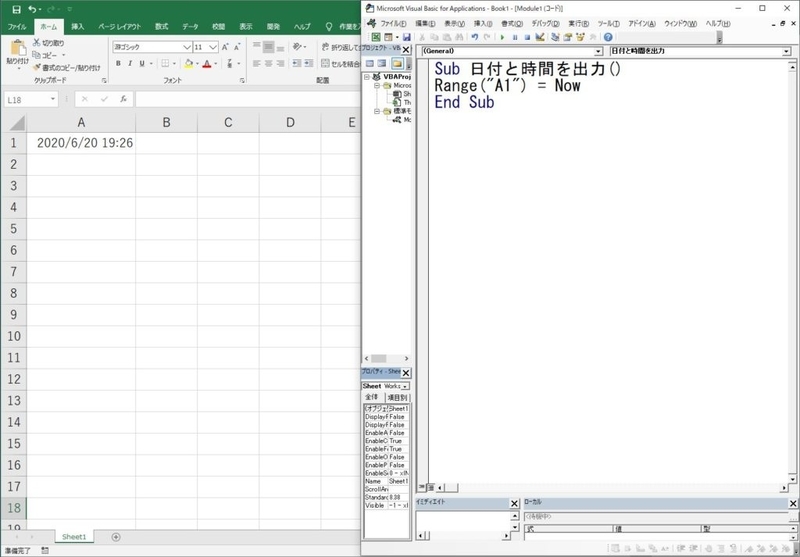The height and width of the screenshot is (557, 800).
Task: Click the blue help question-mark icon in VBA
Action: click(x=608, y=37)
